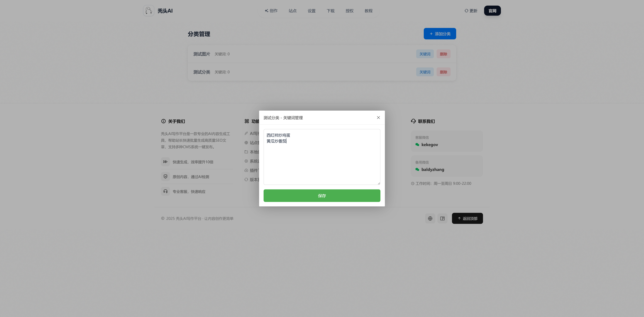Click the book layout icon in footer

click(442, 219)
